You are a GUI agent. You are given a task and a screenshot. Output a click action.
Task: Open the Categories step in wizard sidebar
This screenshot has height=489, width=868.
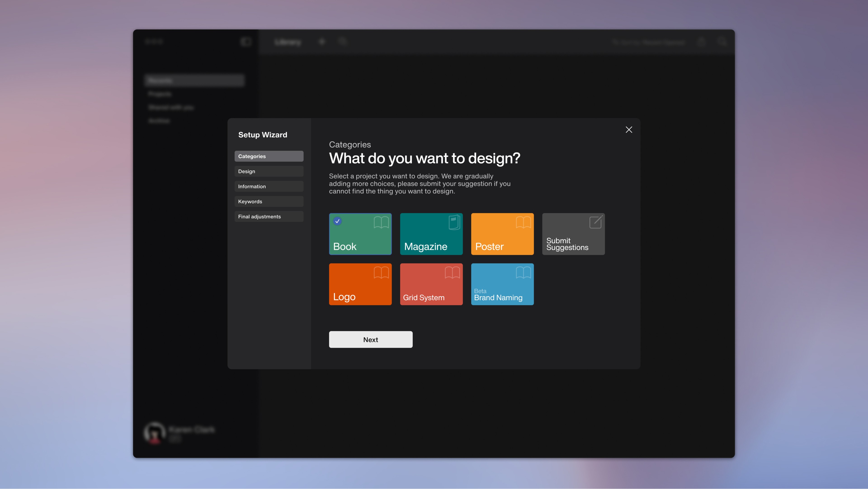[x=269, y=156]
